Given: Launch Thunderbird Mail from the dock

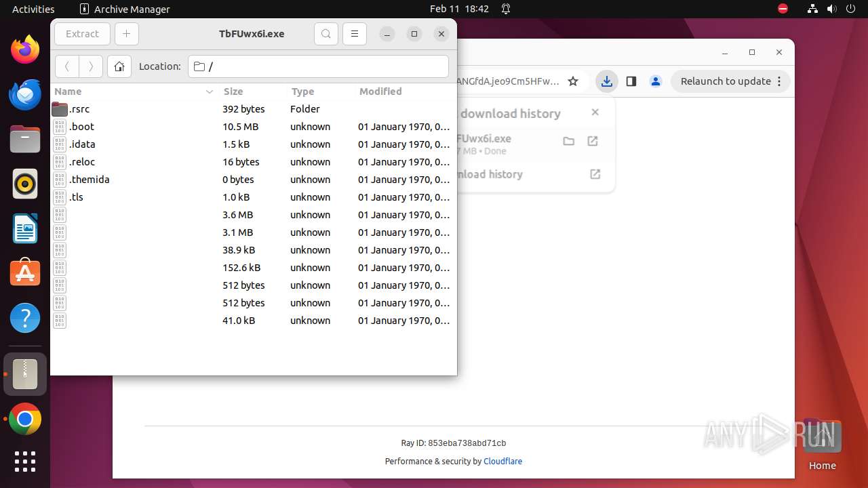Looking at the screenshot, I should tap(25, 94).
